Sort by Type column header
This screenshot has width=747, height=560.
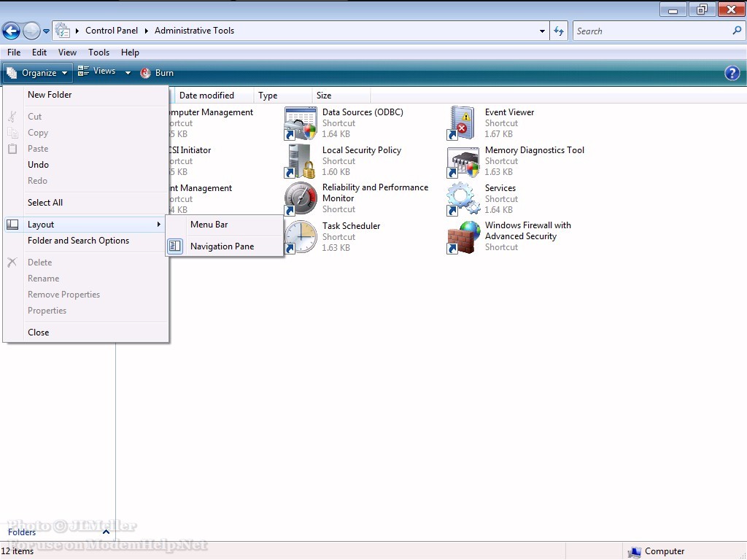[x=283, y=96]
